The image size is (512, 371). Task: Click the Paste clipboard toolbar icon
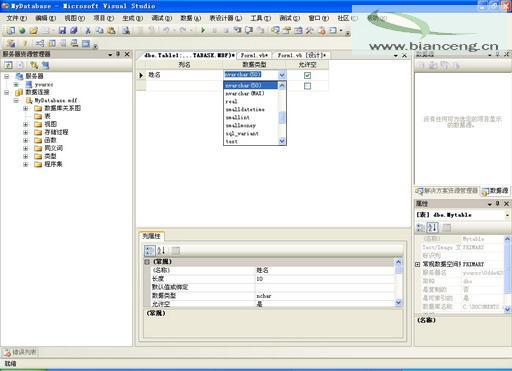(111, 31)
